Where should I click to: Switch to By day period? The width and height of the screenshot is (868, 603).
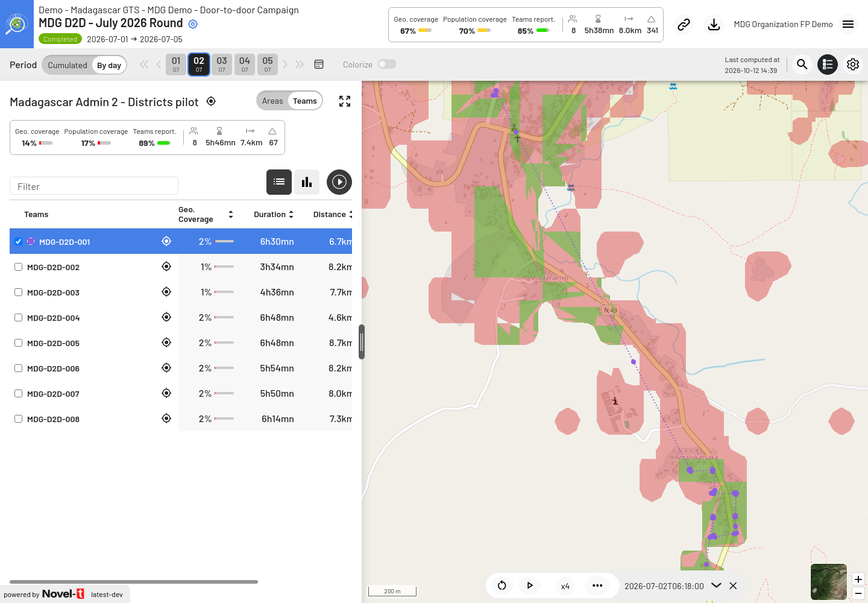pos(109,65)
